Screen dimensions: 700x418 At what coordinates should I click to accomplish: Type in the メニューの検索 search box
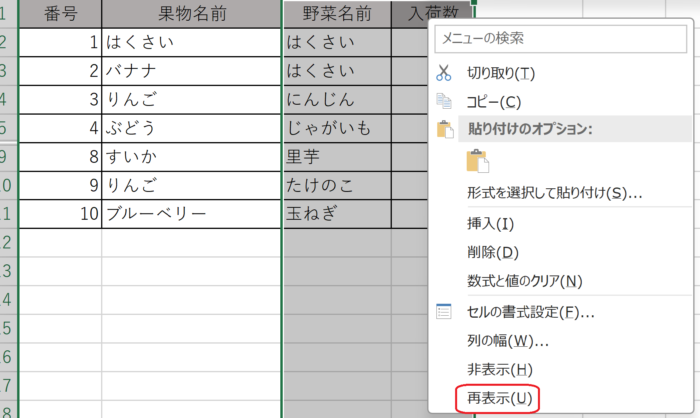pyautogui.click(x=560, y=38)
